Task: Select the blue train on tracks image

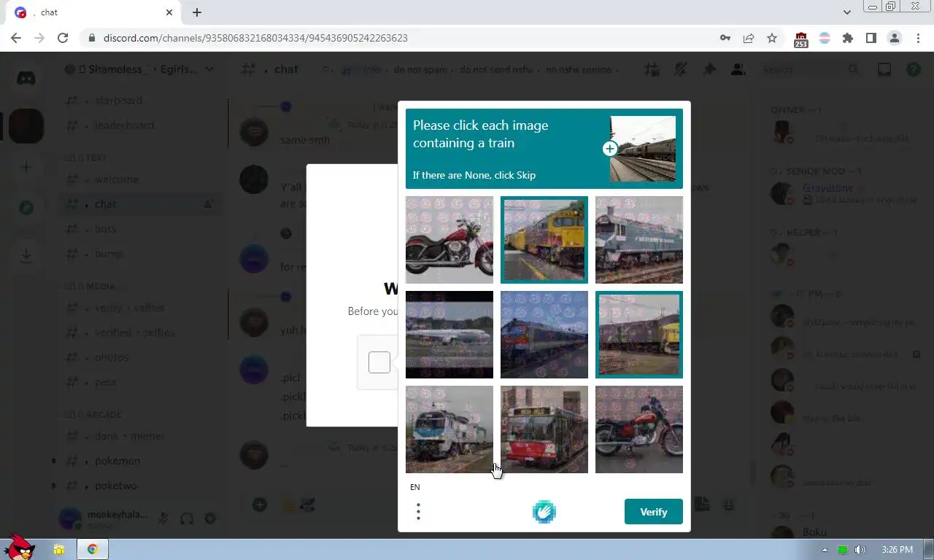Action: (x=544, y=335)
